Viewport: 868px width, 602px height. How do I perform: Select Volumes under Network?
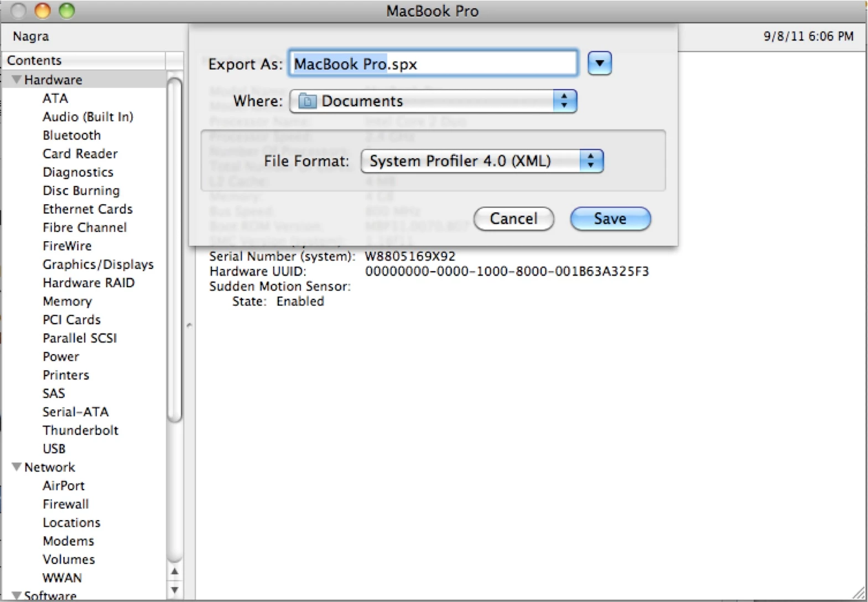pos(69,559)
